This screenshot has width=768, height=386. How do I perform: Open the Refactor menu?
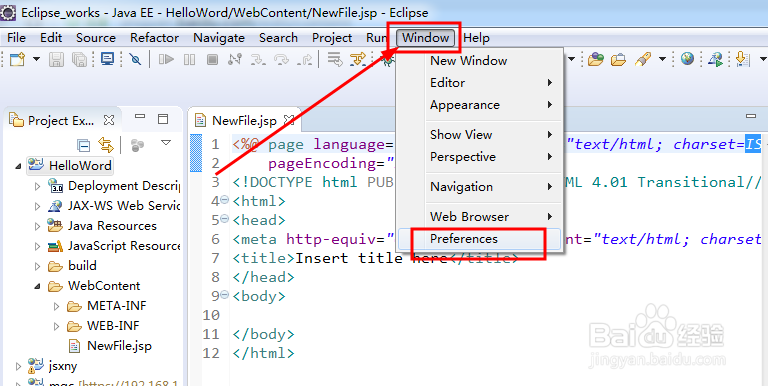[x=154, y=38]
